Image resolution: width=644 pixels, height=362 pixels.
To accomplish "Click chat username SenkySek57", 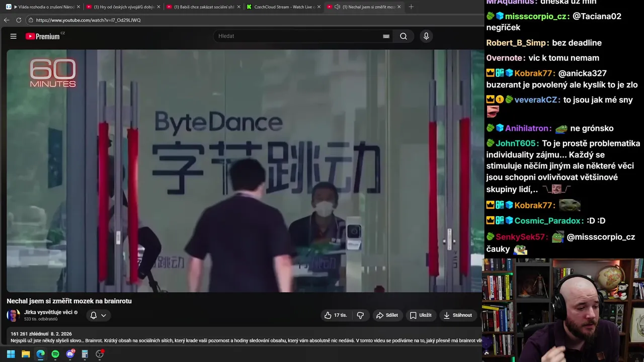I will 521,237.
